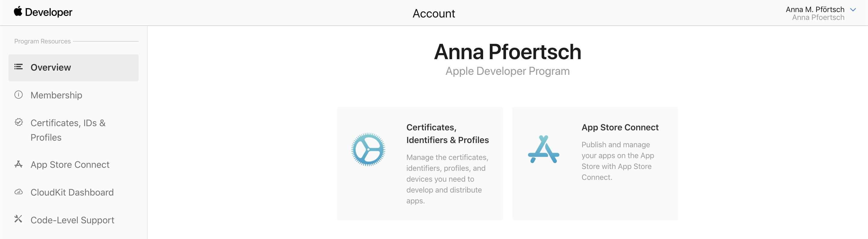This screenshot has height=239, width=868.
Task: Open Certificates, Identifiers & Profiles card title
Action: coord(448,134)
